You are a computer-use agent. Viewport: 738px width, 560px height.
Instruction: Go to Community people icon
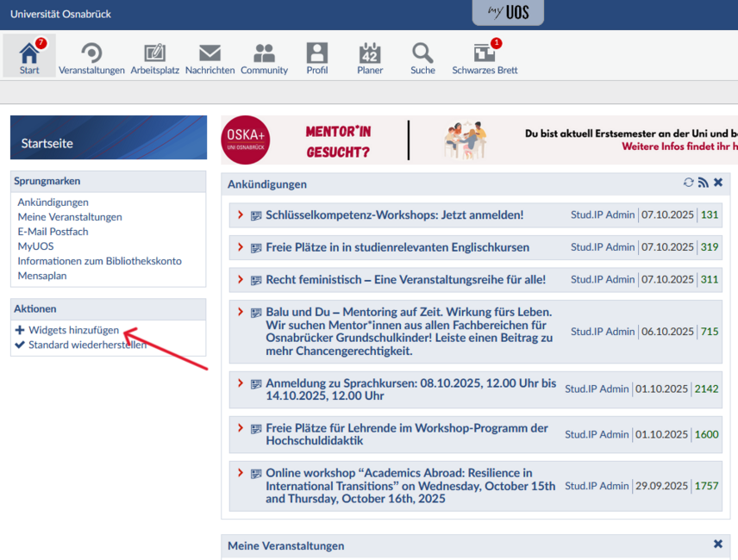264,53
